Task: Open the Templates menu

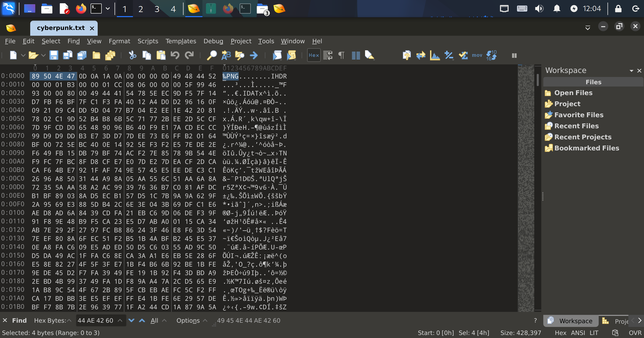Action: click(x=181, y=41)
